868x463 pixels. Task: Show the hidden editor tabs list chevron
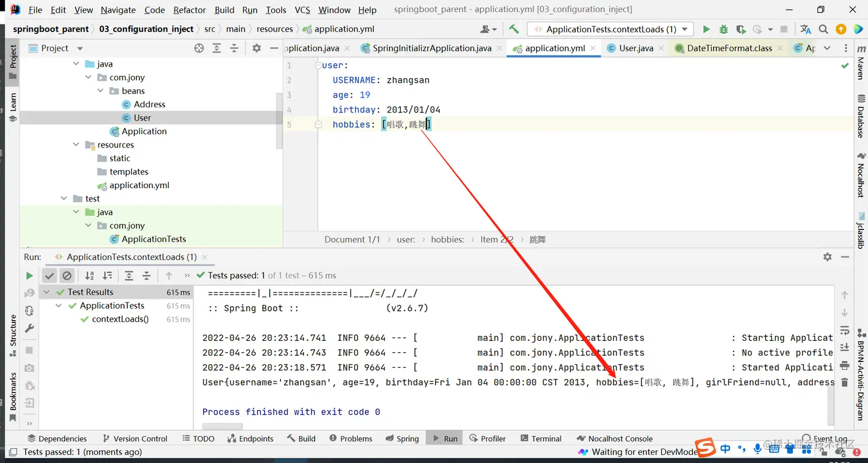[827, 48]
